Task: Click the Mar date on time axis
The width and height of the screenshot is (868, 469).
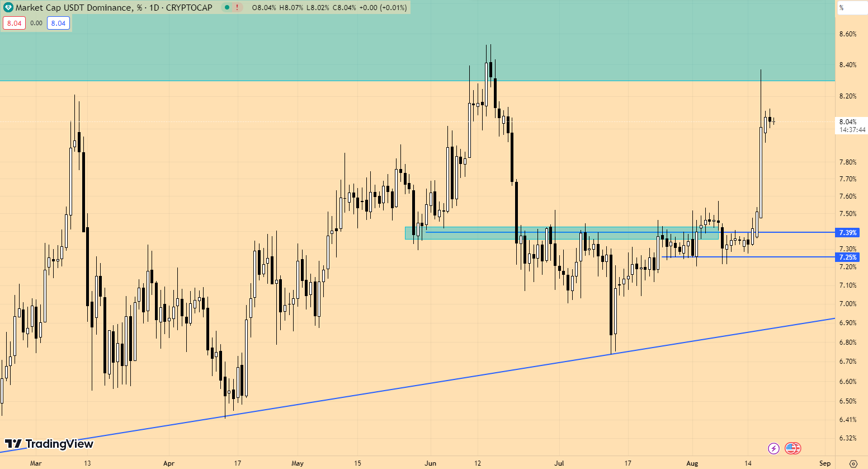Action: tap(36, 463)
